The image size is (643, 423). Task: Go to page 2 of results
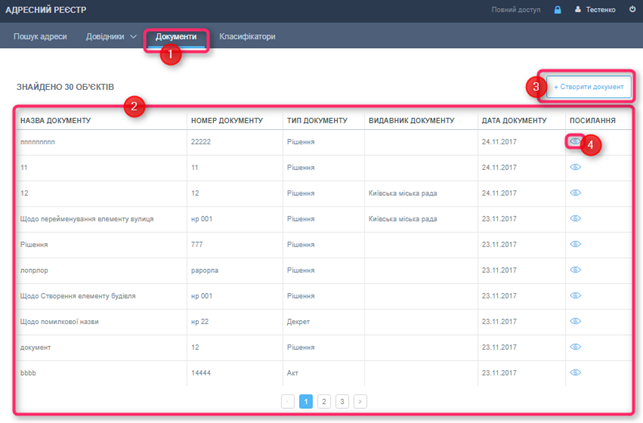tap(324, 401)
